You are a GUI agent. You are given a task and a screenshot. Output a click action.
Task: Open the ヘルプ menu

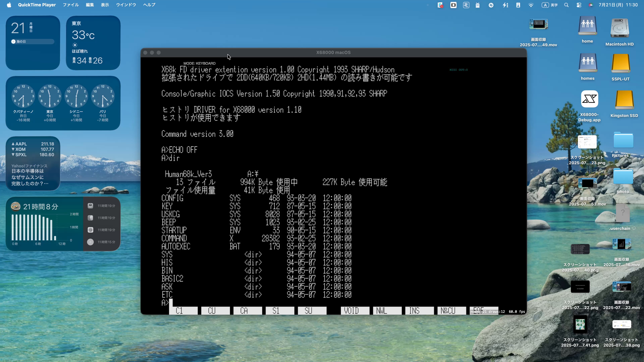coord(149,5)
